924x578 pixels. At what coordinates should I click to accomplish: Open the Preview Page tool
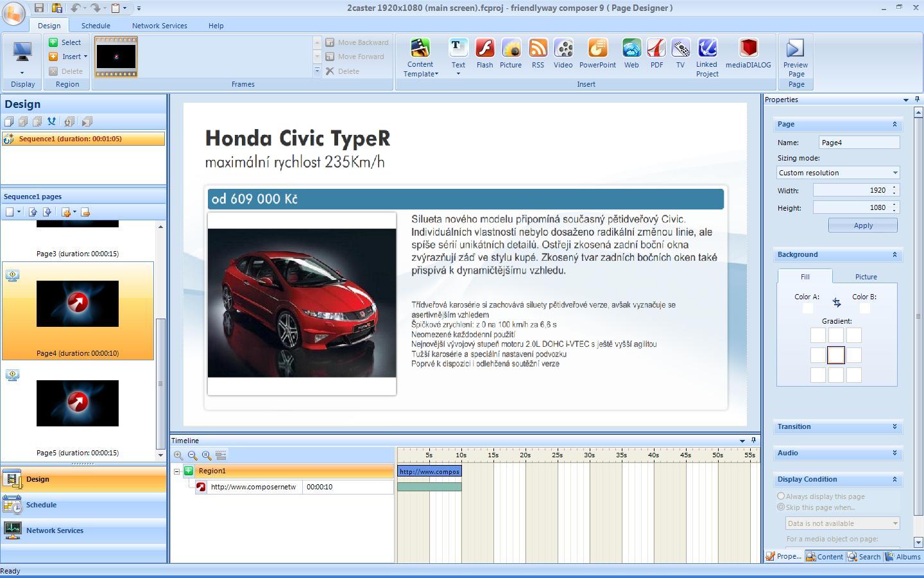pos(796,58)
